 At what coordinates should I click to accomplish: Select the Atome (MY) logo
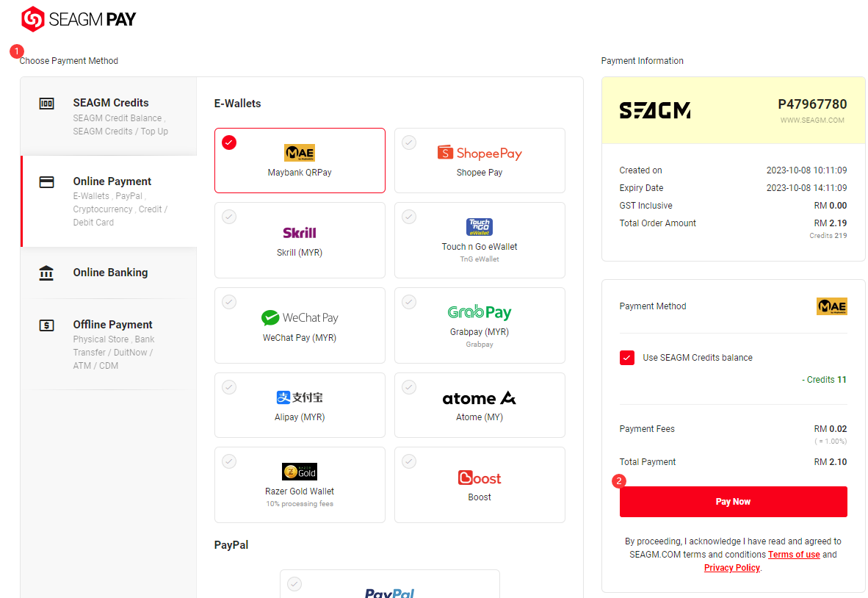(x=480, y=398)
